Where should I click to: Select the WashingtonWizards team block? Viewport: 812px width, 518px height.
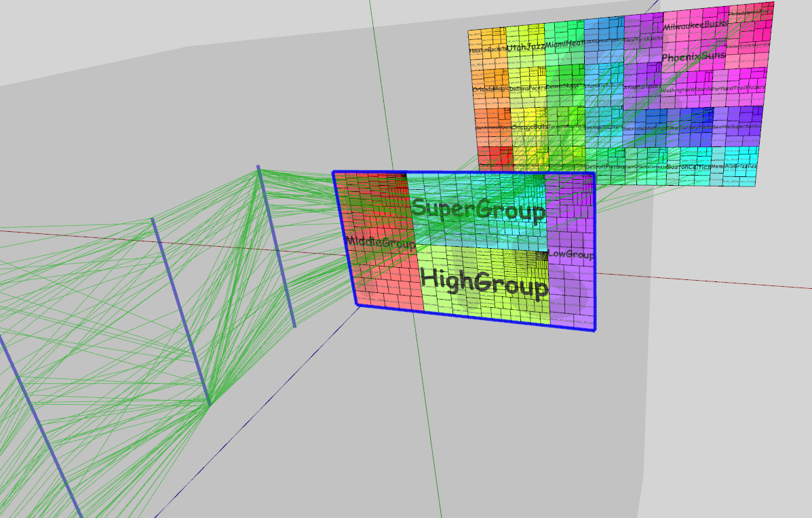(x=686, y=89)
